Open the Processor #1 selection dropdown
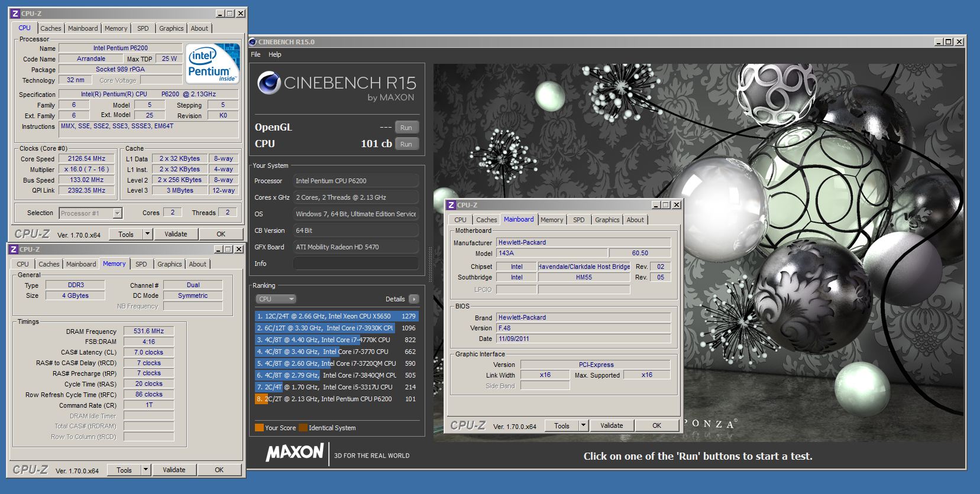980x494 pixels. tap(90, 213)
